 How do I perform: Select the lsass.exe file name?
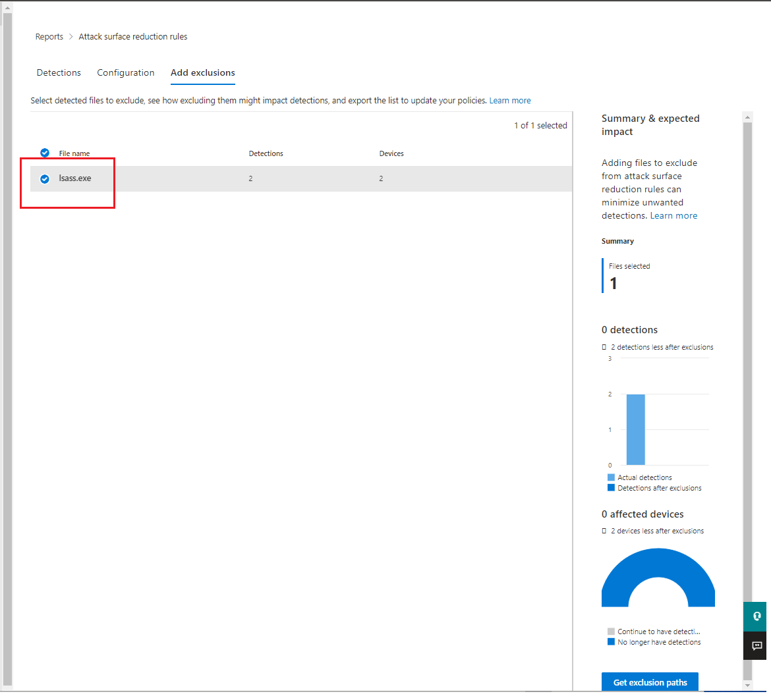74,178
